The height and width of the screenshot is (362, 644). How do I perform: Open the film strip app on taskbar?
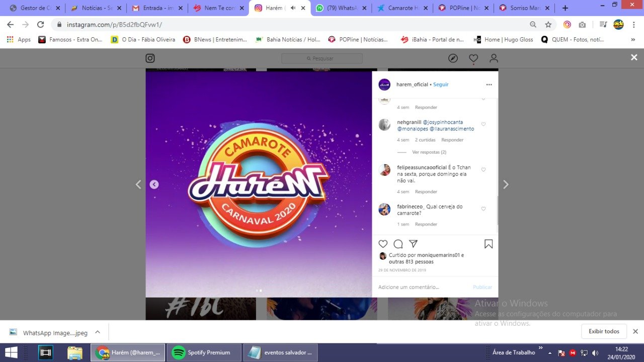point(46,352)
